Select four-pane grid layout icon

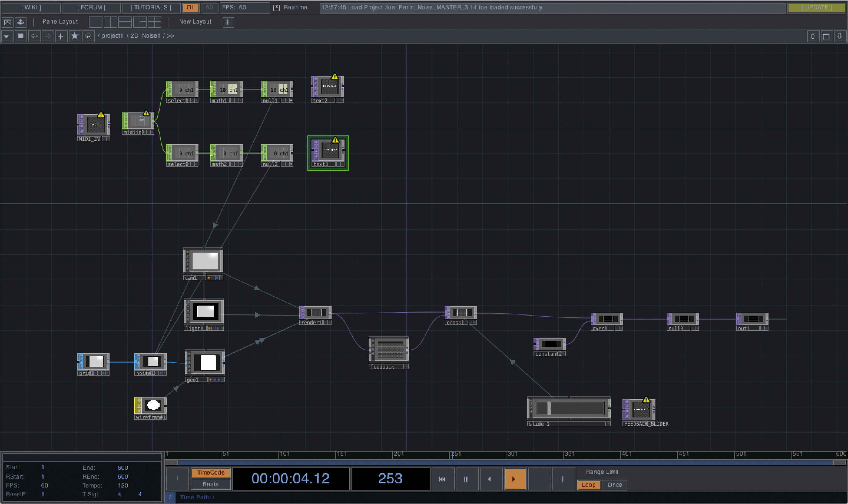click(154, 22)
